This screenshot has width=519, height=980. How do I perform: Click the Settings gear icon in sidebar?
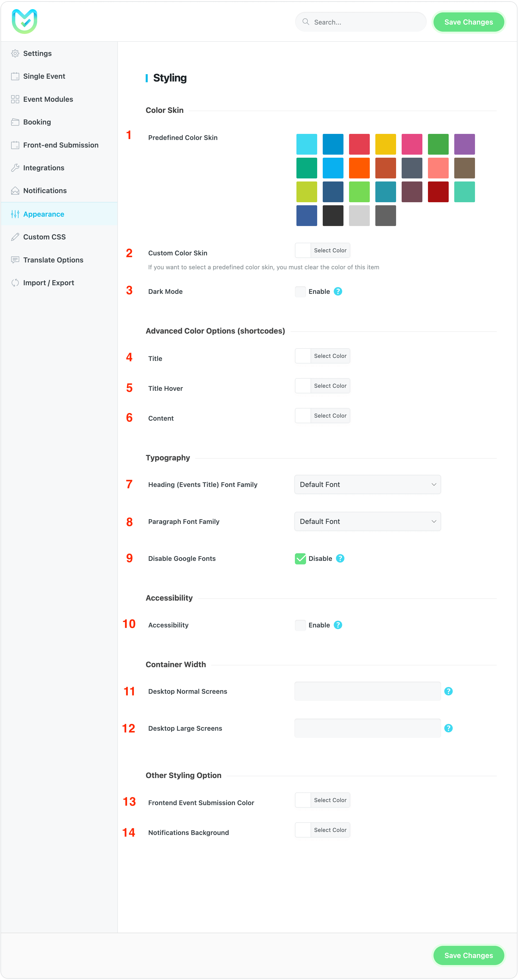point(15,54)
